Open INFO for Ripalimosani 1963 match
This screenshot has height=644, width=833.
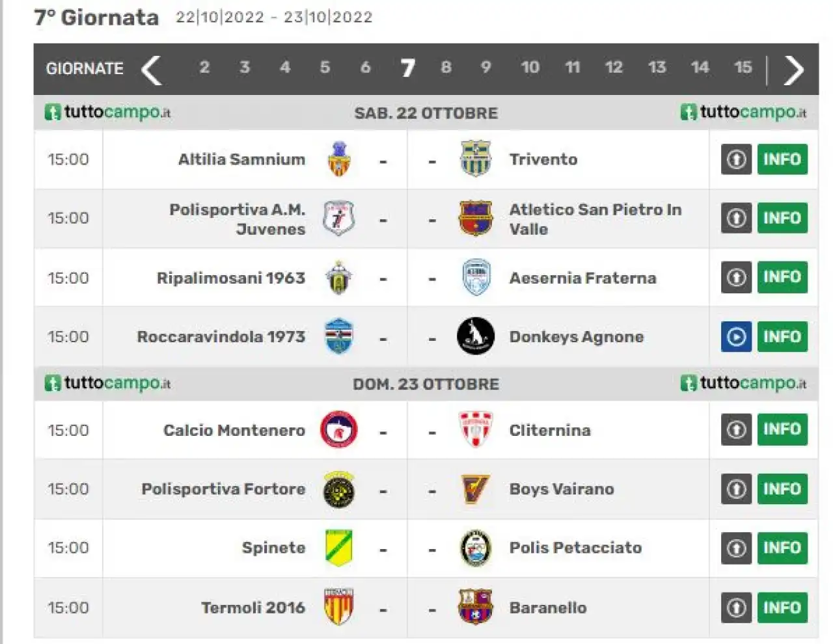(x=782, y=277)
